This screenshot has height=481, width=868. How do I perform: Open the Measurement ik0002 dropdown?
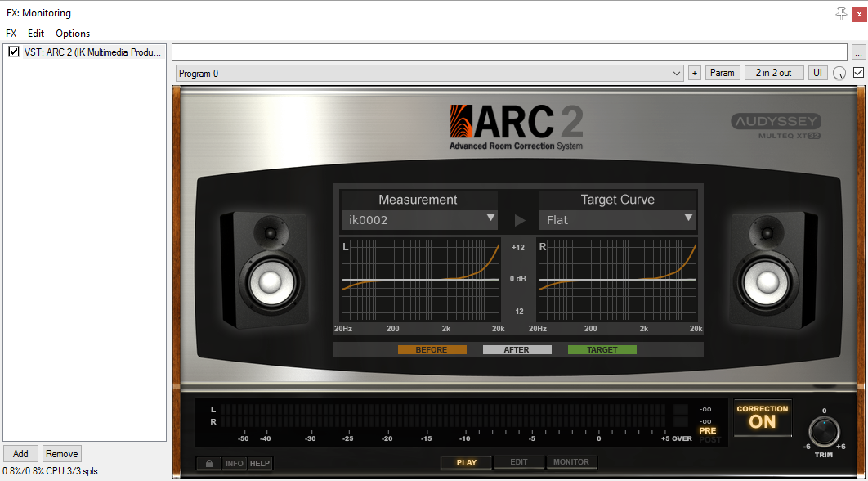point(419,220)
